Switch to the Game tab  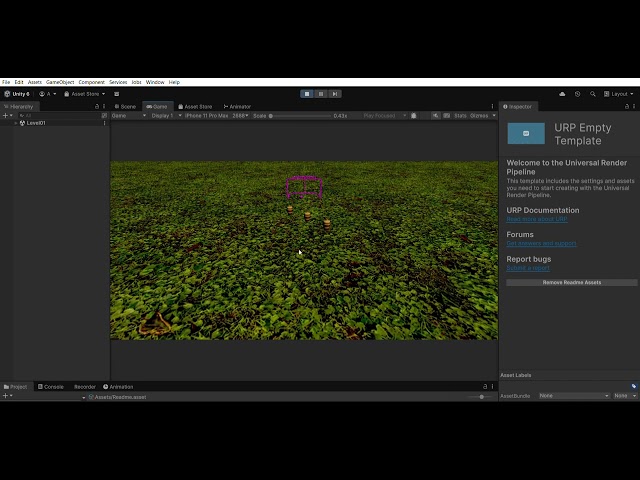coord(157,107)
